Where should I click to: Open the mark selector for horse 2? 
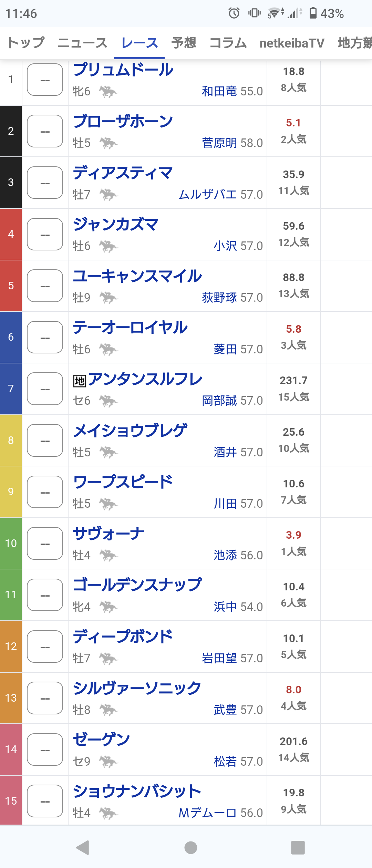pos(45,131)
